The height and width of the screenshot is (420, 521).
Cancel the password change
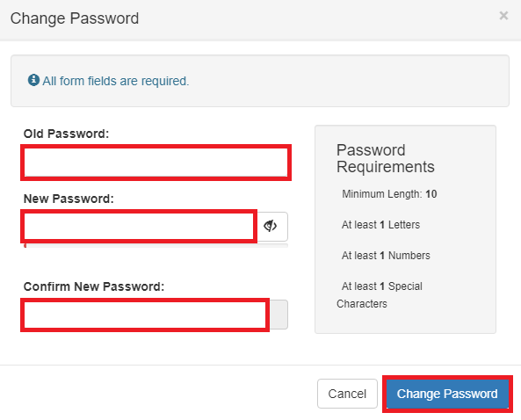347,394
